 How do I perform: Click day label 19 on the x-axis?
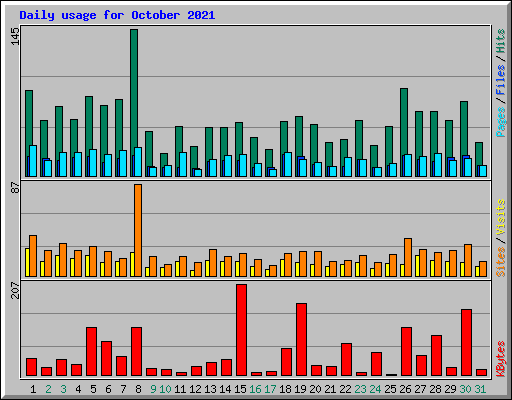(x=300, y=389)
